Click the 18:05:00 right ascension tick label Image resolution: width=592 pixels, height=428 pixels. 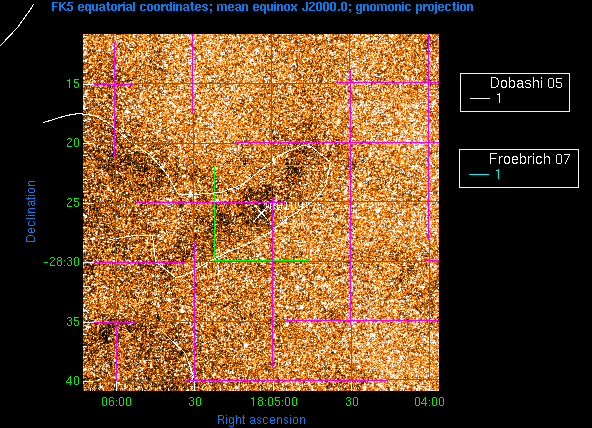274,402
